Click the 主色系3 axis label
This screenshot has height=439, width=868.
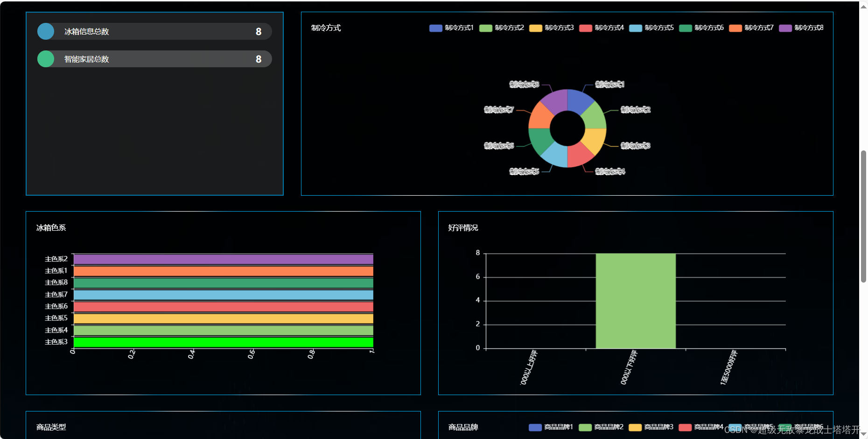[x=56, y=342]
